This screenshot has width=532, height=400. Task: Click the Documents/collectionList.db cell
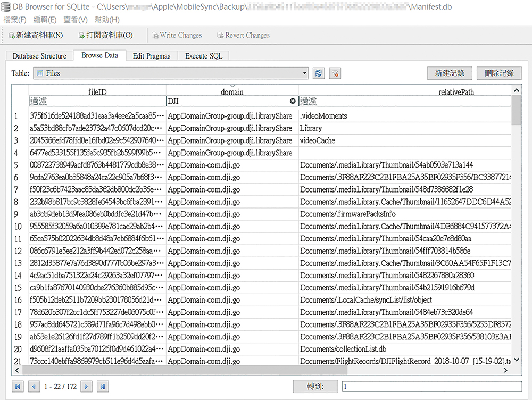pos(405,349)
